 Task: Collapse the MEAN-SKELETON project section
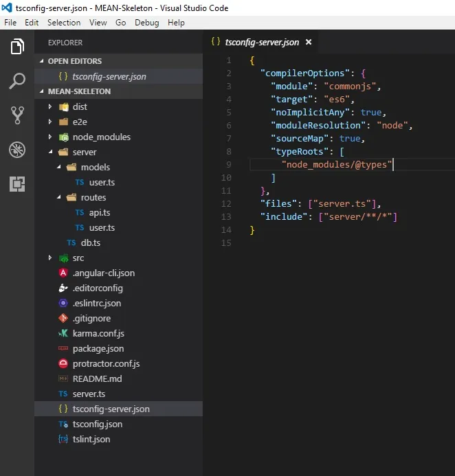(42, 91)
